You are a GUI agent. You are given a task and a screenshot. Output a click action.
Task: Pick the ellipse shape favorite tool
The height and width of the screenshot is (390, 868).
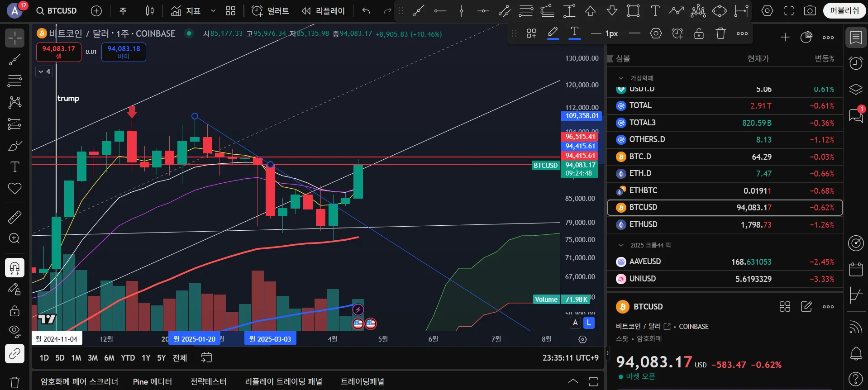coord(720,11)
